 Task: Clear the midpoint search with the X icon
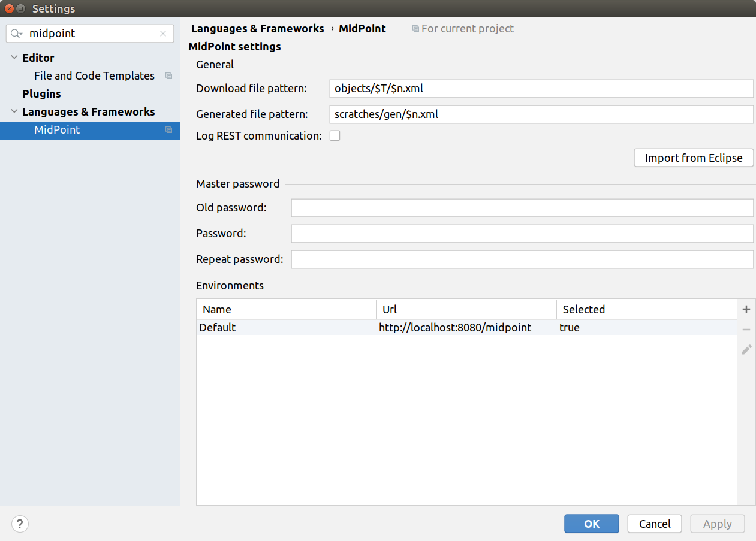click(x=162, y=33)
